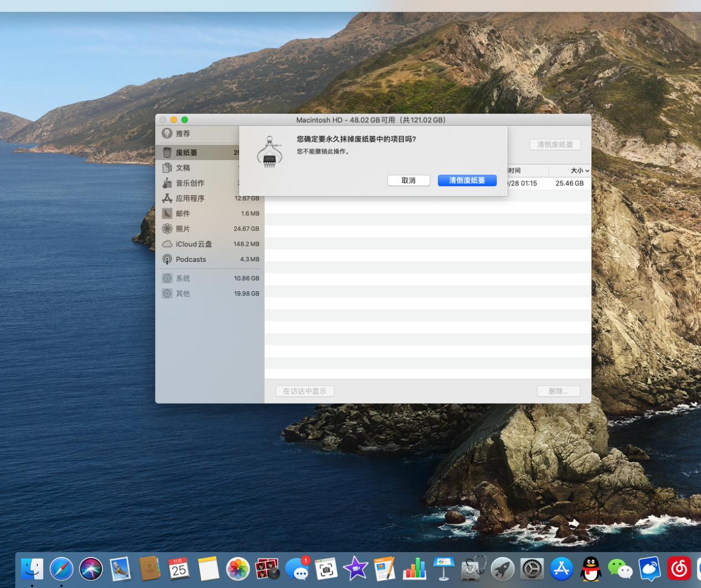The width and height of the screenshot is (701, 588).
Task: Launch App Store from Dock
Action: click(x=561, y=569)
